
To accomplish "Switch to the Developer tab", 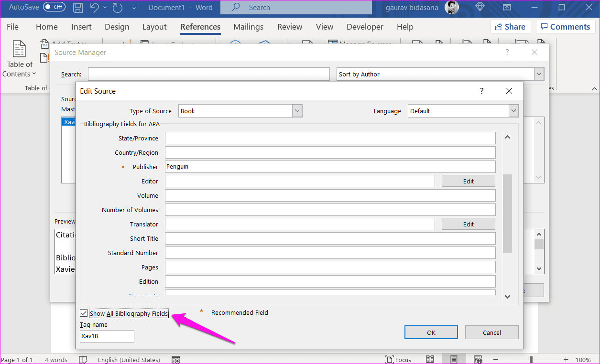I will tap(365, 27).
